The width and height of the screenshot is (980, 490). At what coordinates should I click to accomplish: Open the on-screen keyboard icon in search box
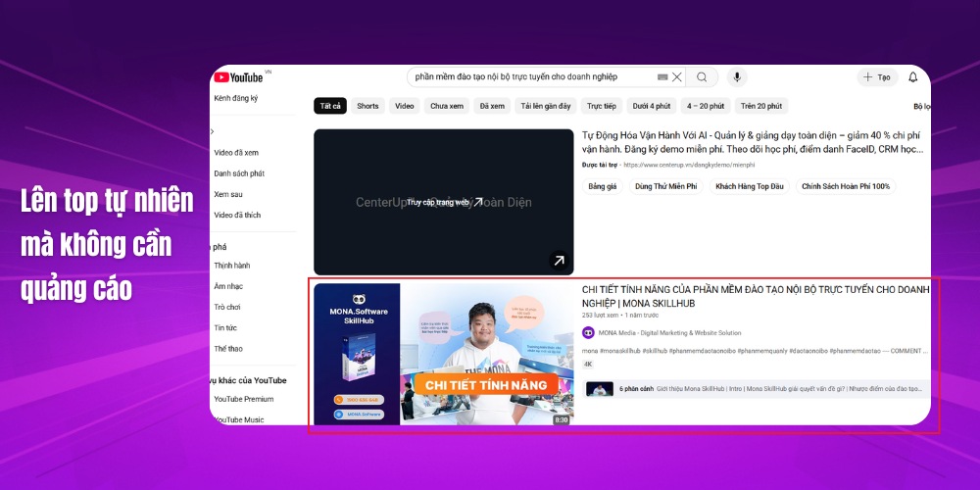pyautogui.click(x=662, y=76)
